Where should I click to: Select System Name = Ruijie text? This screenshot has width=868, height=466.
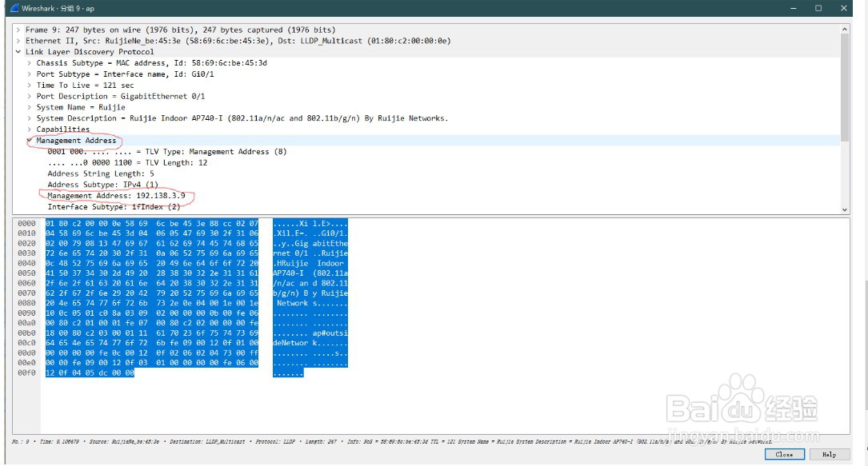tap(81, 107)
